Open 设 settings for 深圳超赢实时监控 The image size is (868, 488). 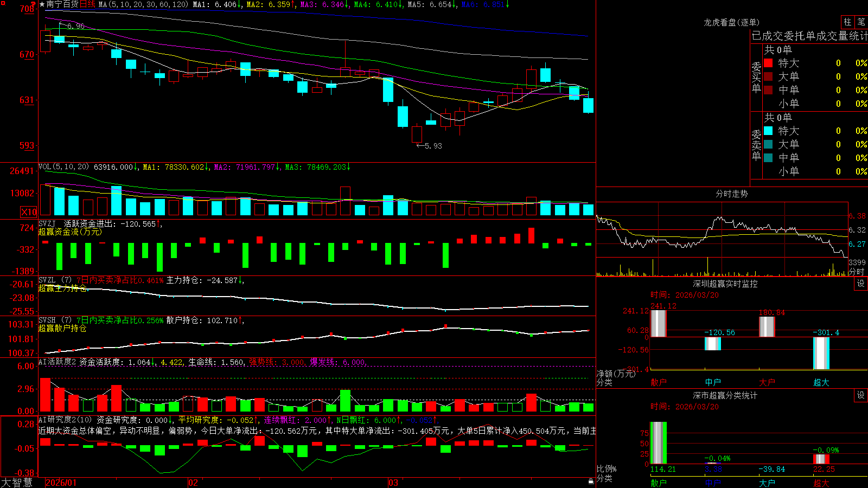click(x=861, y=284)
